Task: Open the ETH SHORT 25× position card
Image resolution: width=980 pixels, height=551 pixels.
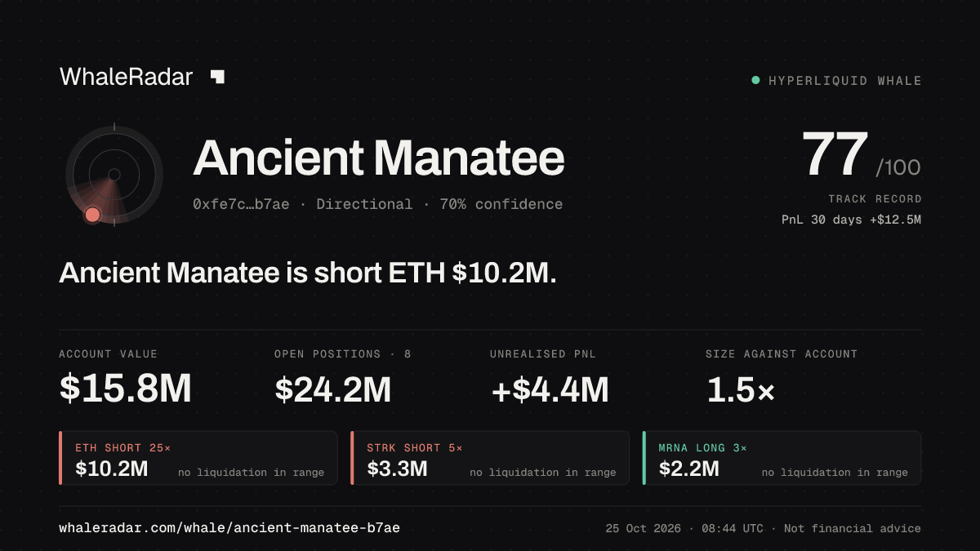Action: tap(198, 458)
